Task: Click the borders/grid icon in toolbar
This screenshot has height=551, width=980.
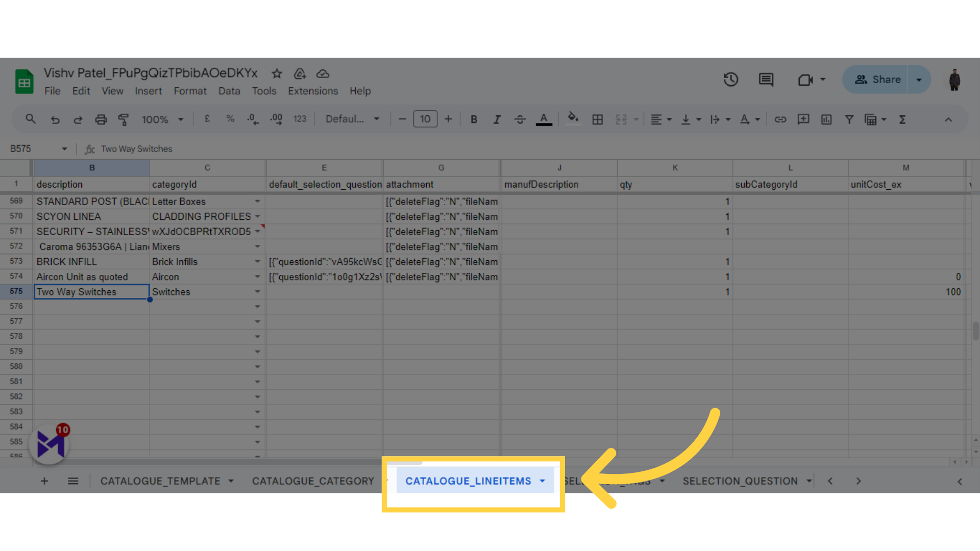Action: point(597,120)
